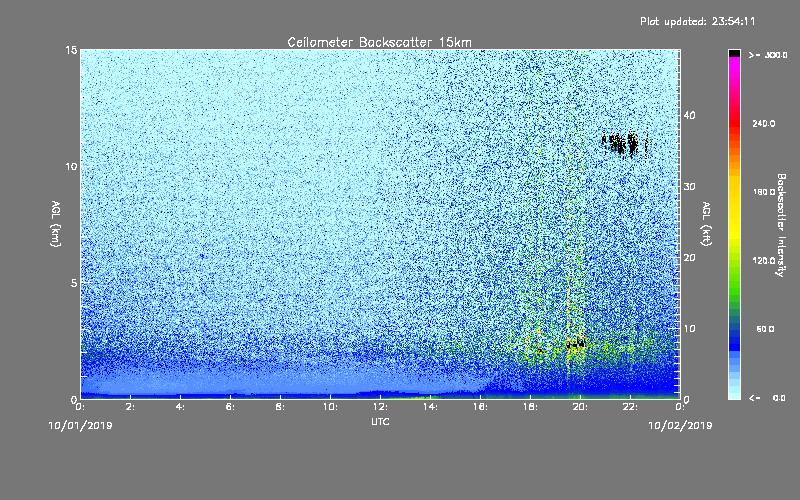The height and width of the screenshot is (500, 800).
Task: Click the 240.0 colorbar value
Action: click(x=764, y=124)
